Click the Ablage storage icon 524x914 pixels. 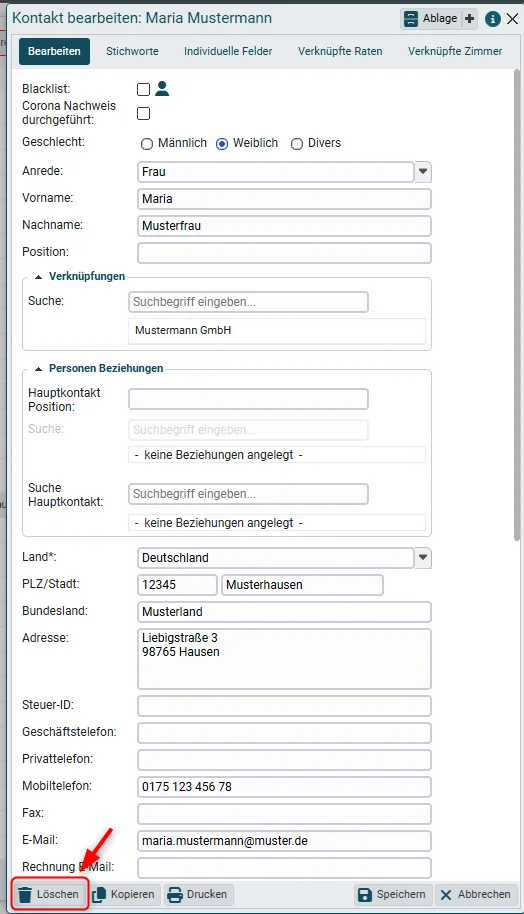(x=411, y=19)
